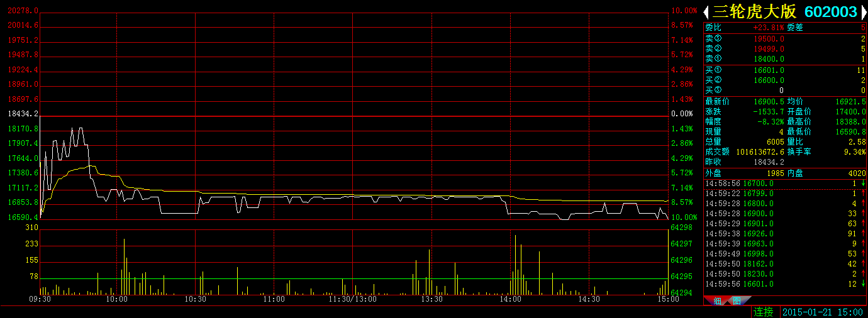This screenshot has width=868, height=318.
Task: Click the 最新价 value 16900.5
Action: pyautogui.click(x=769, y=101)
